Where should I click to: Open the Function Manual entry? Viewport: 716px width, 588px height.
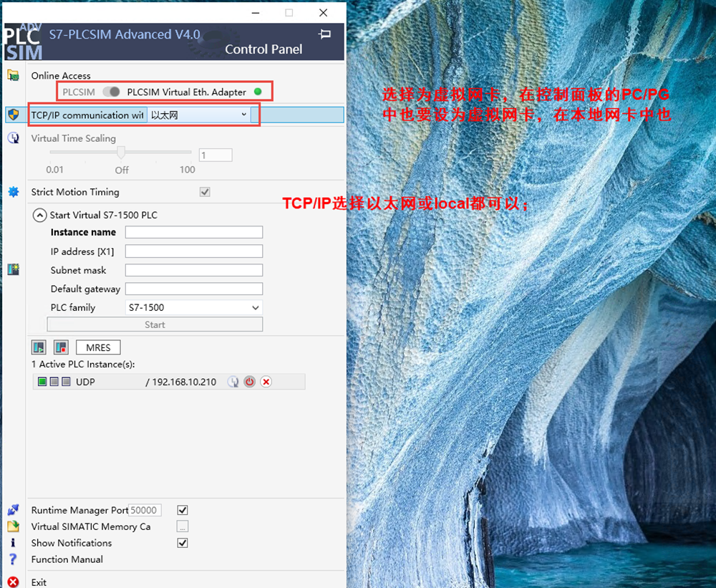point(67,559)
